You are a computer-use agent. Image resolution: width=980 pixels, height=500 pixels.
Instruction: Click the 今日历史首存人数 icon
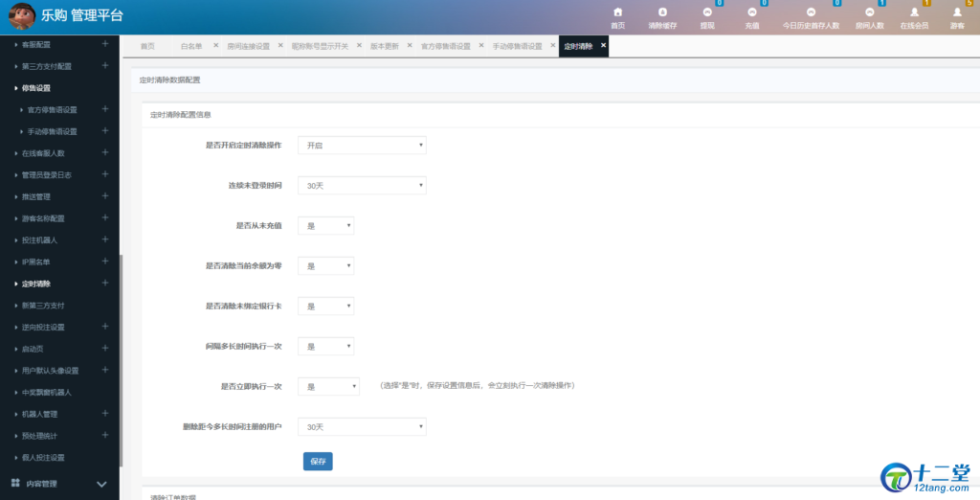811,11
